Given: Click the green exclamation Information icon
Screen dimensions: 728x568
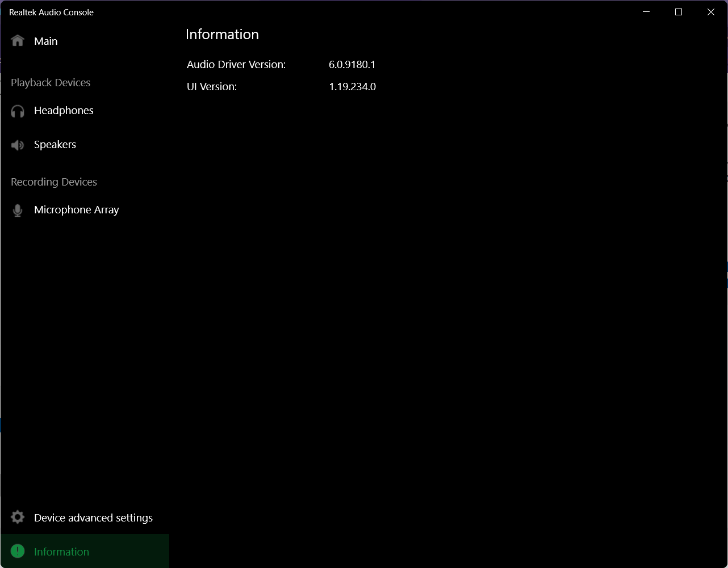Looking at the screenshot, I should point(18,551).
